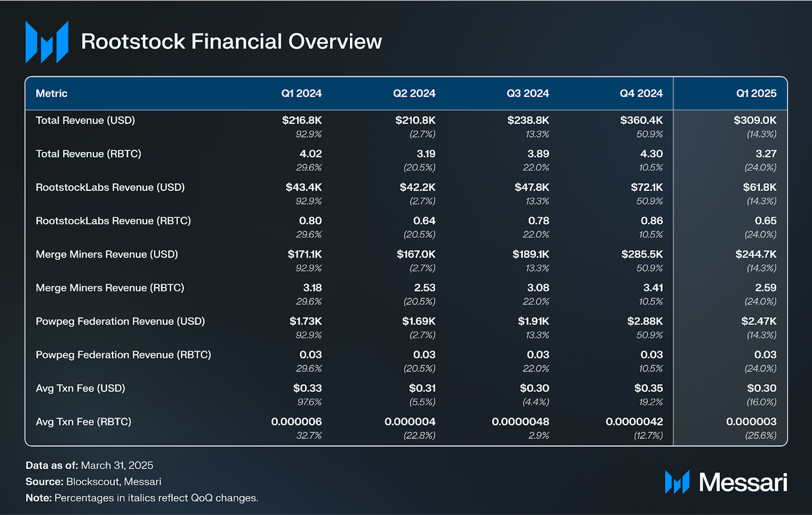The image size is (812, 515).
Task: Select the Total Revenue (RBTC) row label
Action: (x=88, y=154)
